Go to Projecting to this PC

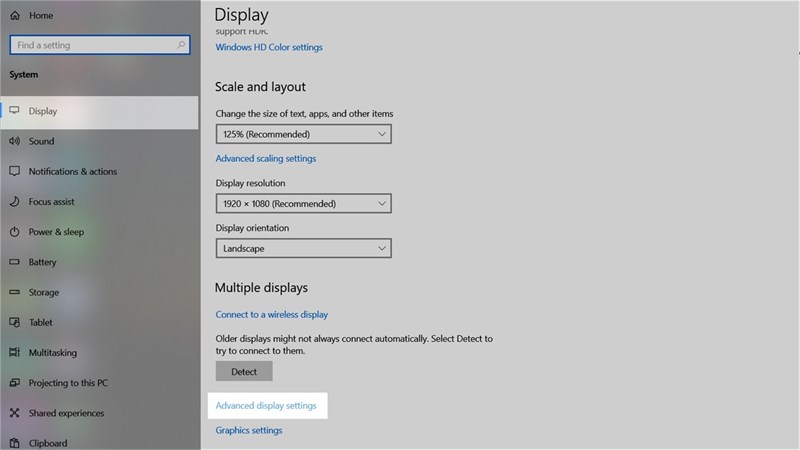(x=68, y=383)
